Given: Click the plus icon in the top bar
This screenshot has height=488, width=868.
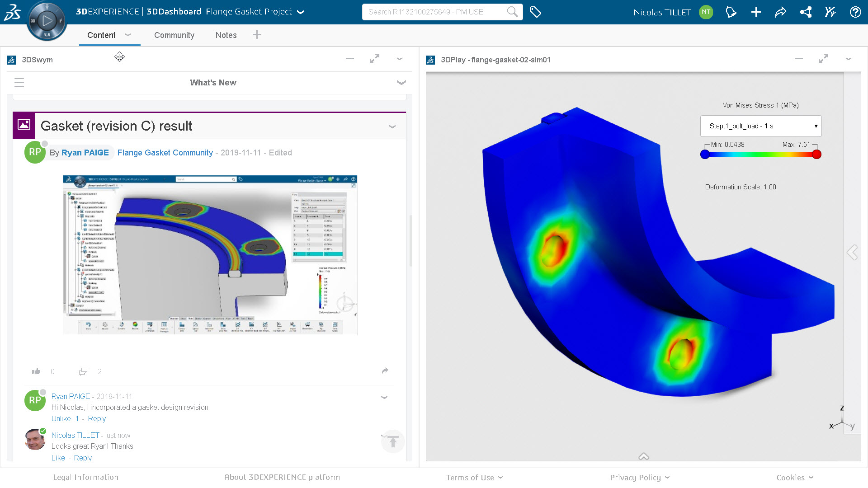Looking at the screenshot, I should coord(756,12).
